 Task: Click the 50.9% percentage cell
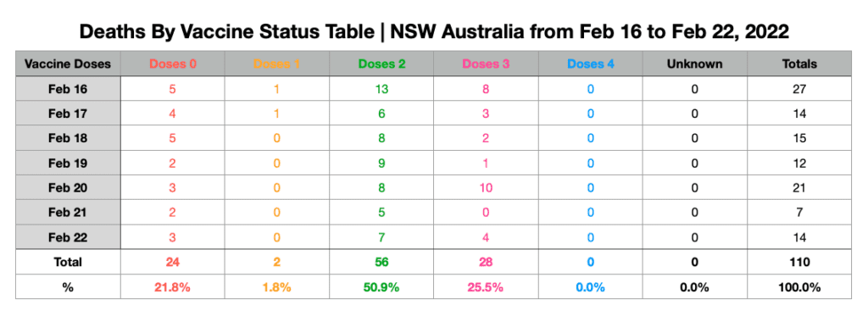(382, 286)
